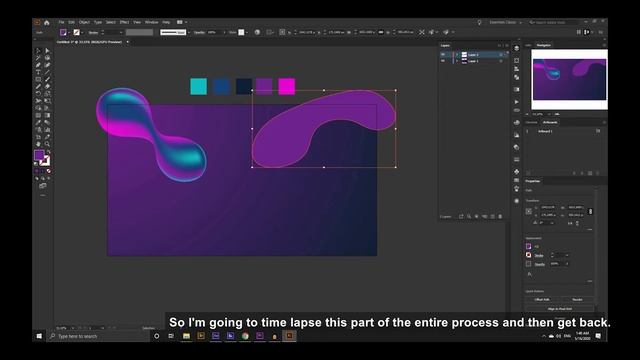Select the Paintbrush tool
This screenshot has height=360, width=640.
click(x=47, y=80)
